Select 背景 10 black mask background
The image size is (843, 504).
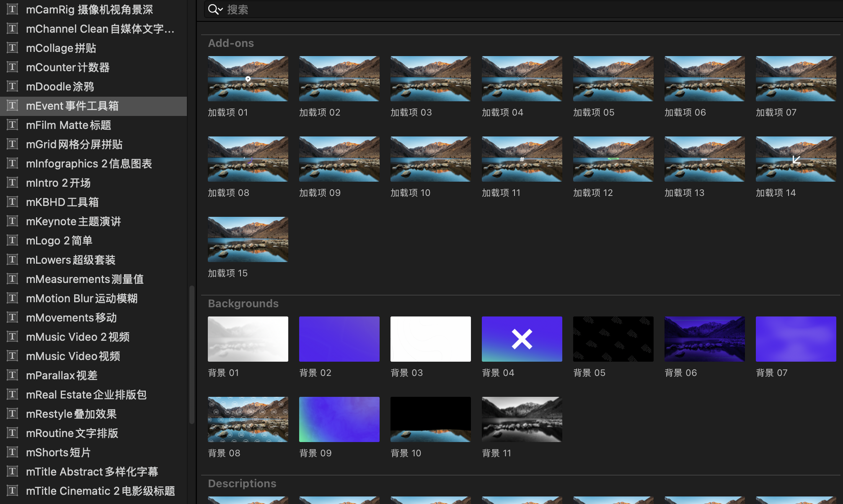tap(431, 419)
